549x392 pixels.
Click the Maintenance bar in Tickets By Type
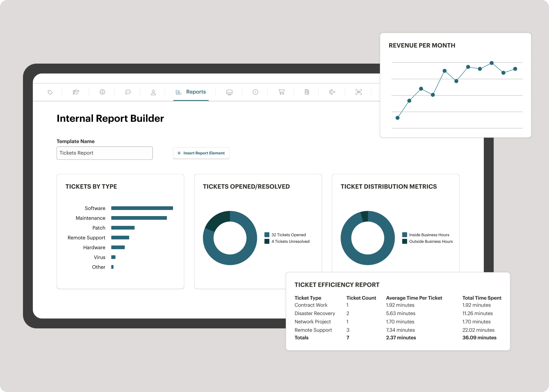pyautogui.click(x=139, y=218)
